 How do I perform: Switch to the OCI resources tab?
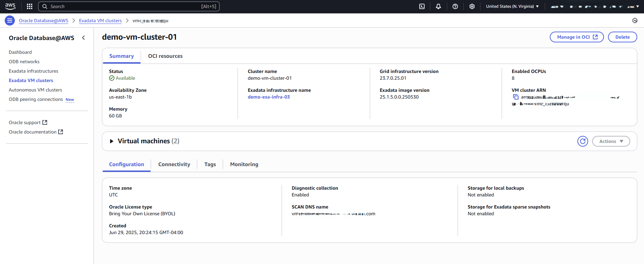(x=165, y=56)
